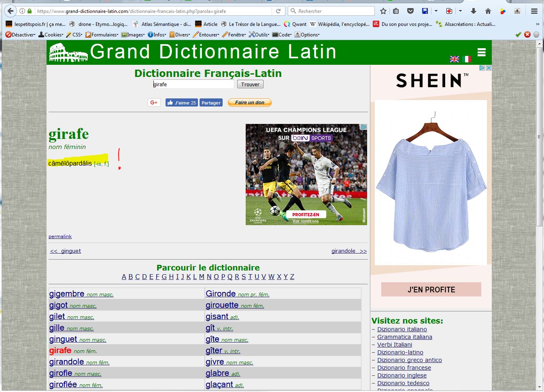Image resolution: width=544 pixels, height=392 pixels.
Task: Open the girandole next-word link
Action: click(348, 251)
